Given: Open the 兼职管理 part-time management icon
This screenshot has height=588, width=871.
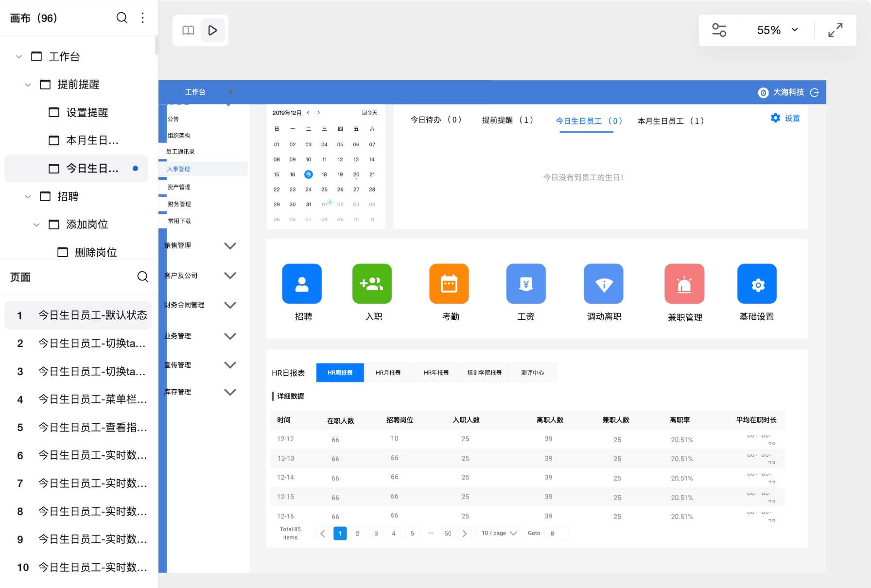Looking at the screenshot, I should [x=684, y=284].
